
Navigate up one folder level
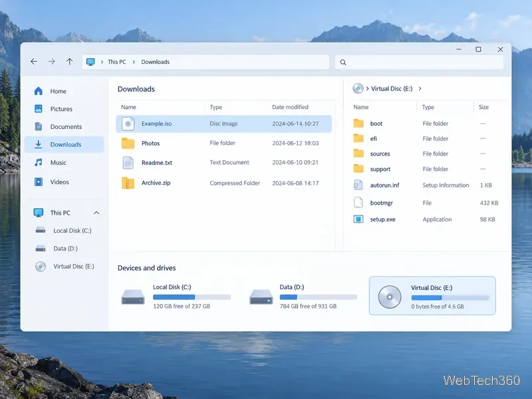pyautogui.click(x=70, y=61)
